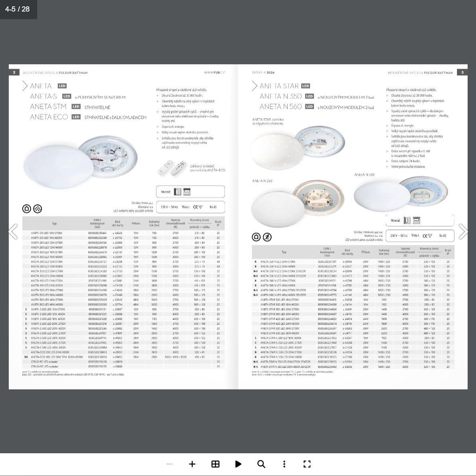Click page number 2 badge
The image size is (476, 476).
14,72
